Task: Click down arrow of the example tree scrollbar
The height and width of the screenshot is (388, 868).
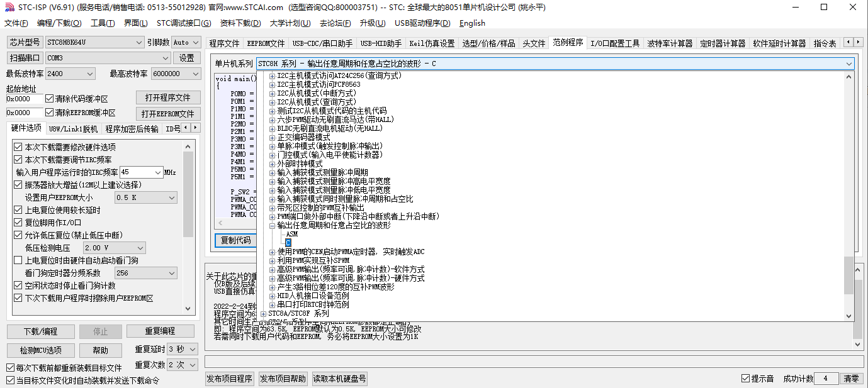Action: pyautogui.click(x=848, y=316)
